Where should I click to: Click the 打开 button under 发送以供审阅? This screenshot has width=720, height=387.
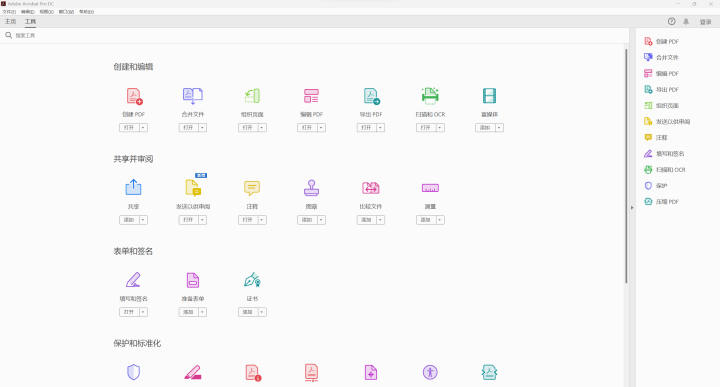[188, 220]
